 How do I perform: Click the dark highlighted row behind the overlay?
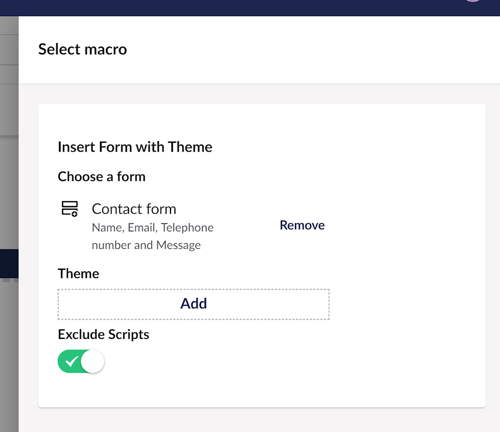point(9,263)
